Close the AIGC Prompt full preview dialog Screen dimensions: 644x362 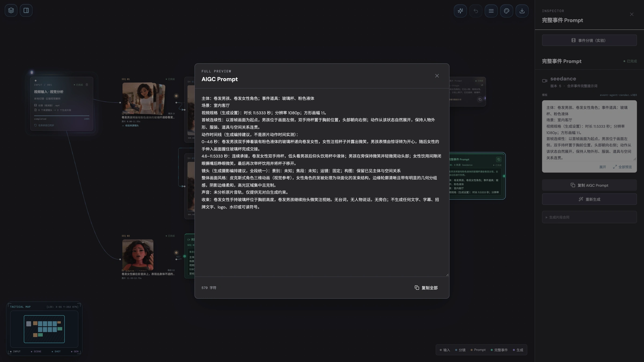437,76
